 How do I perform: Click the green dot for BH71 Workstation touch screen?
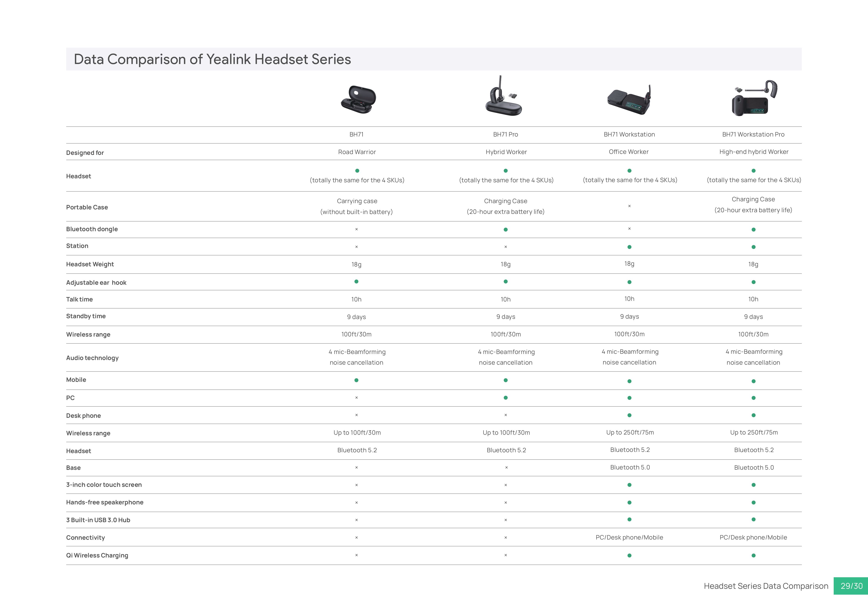click(629, 485)
